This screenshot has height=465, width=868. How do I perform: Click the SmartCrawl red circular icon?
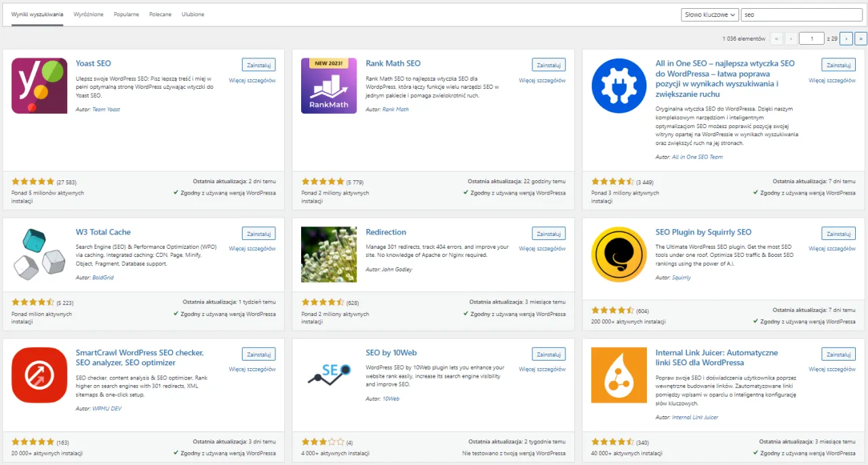coord(39,374)
